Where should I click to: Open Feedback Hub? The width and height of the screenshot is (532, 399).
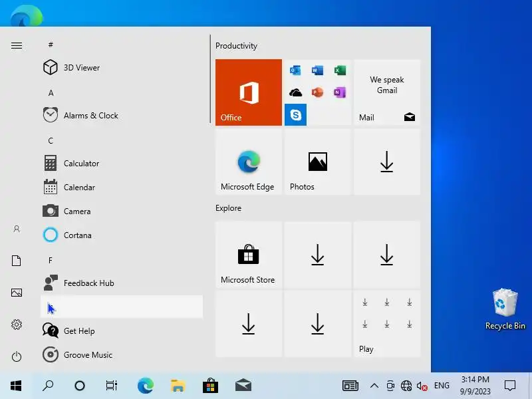point(122,283)
